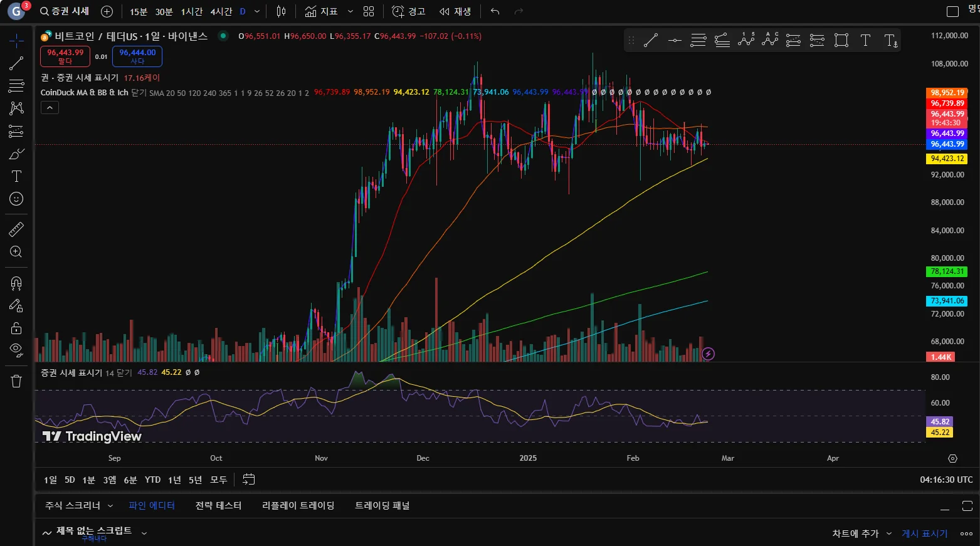
Task: Click the zoom in tool
Action: 16,252
